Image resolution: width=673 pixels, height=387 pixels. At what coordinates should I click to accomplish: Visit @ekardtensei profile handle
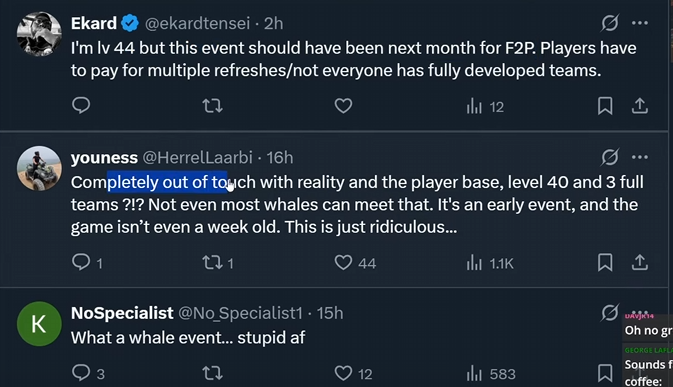[197, 23]
